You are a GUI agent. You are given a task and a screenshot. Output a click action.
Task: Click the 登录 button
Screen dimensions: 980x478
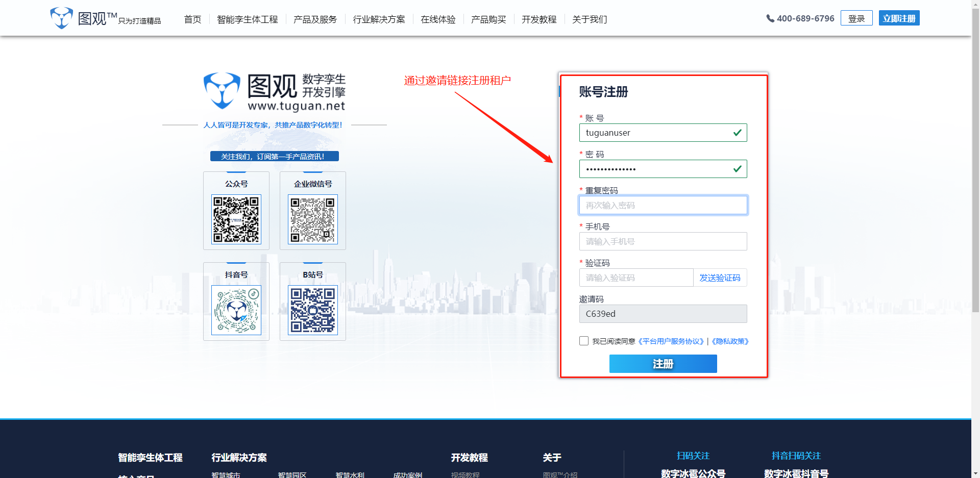click(856, 18)
